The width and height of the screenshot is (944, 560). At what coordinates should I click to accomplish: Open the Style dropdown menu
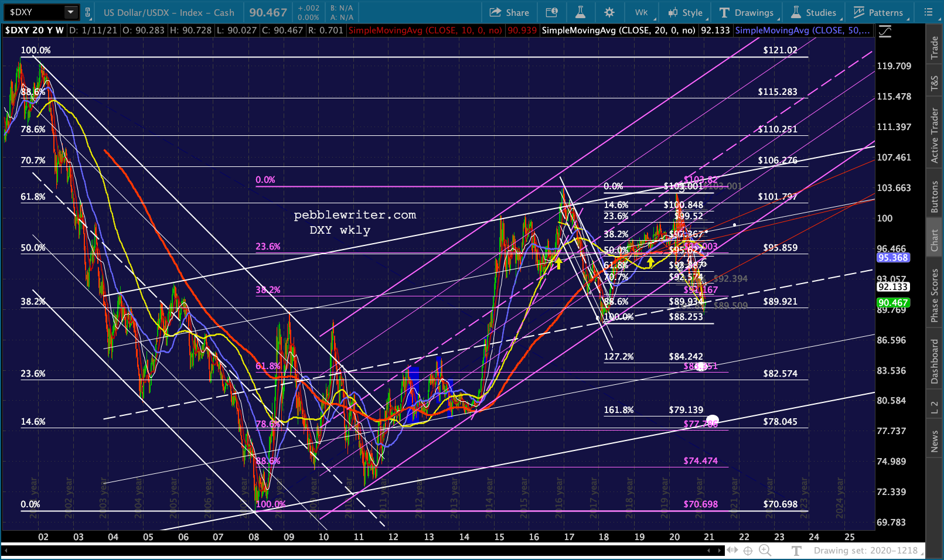click(687, 12)
